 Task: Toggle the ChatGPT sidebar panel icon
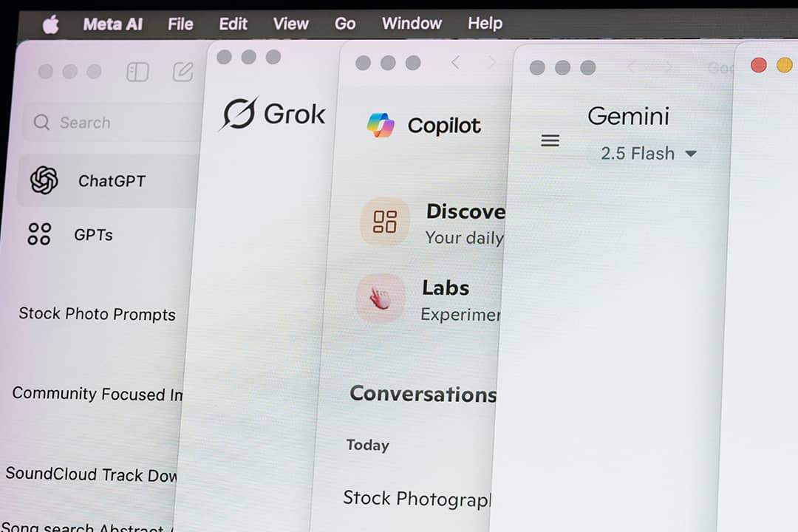(x=137, y=72)
